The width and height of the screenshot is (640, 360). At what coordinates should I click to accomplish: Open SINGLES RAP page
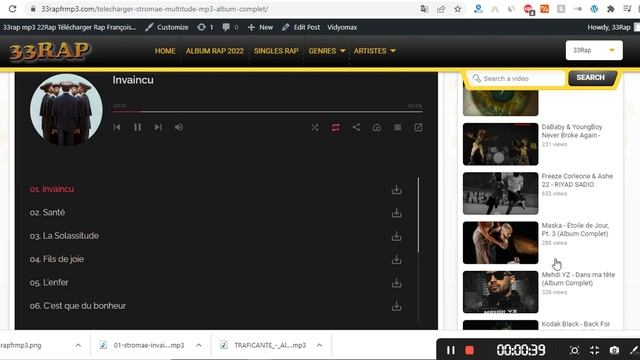point(276,51)
